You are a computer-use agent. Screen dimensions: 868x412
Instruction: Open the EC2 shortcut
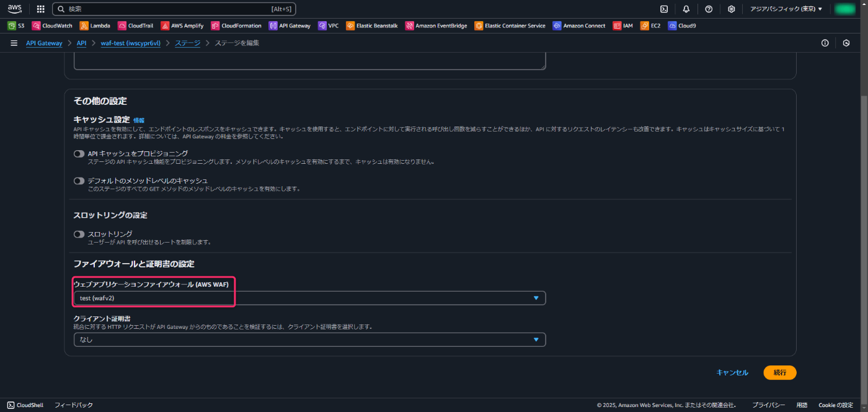650,25
